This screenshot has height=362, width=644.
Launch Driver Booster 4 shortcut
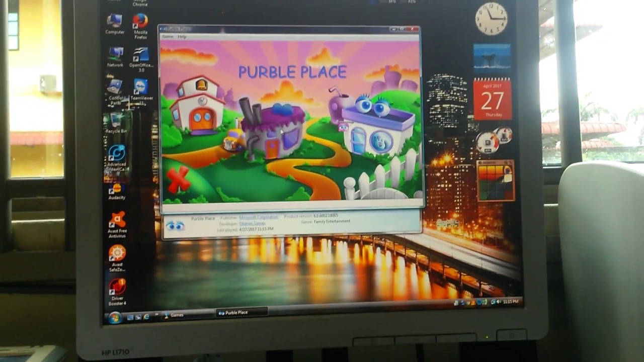coord(117,292)
